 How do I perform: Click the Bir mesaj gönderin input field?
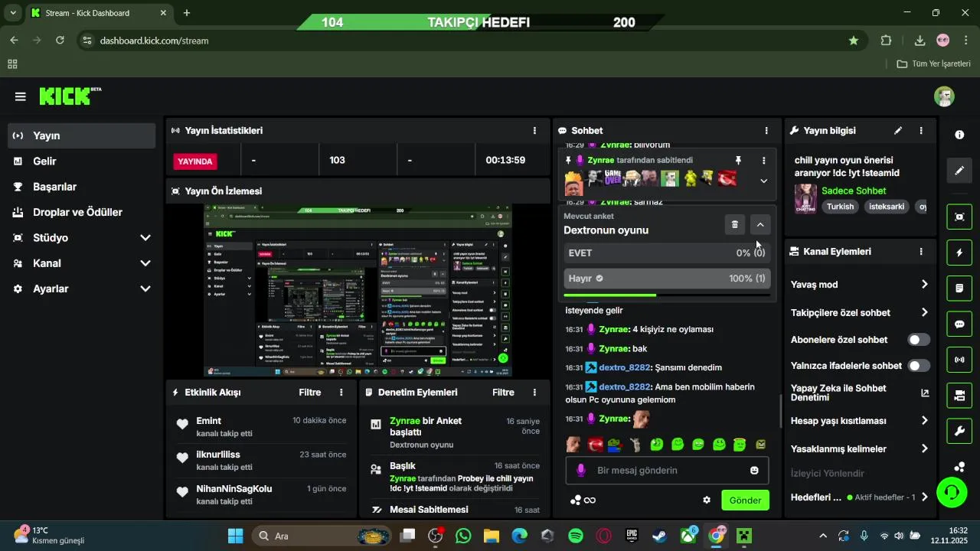(667, 471)
